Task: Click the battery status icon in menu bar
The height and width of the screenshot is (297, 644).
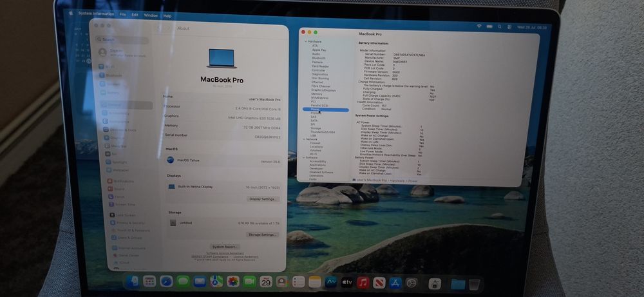Action: point(489,26)
